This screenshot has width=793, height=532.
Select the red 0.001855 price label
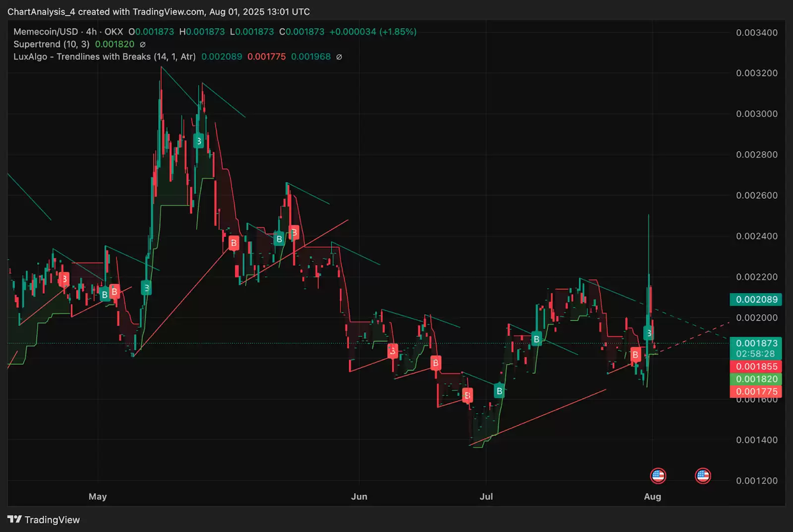click(x=756, y=367)
